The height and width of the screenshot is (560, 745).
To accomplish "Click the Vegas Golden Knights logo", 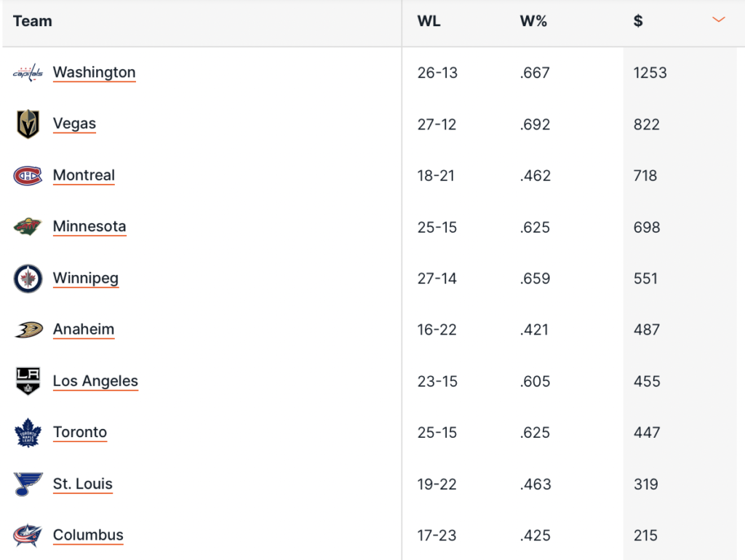I will coord(28,124).
